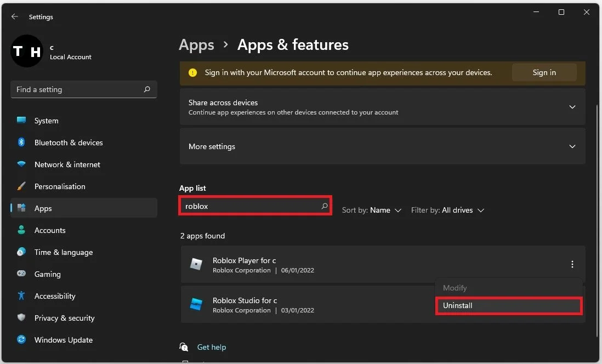
Task: Click the search icon in App list box
Action: [325, 206]
